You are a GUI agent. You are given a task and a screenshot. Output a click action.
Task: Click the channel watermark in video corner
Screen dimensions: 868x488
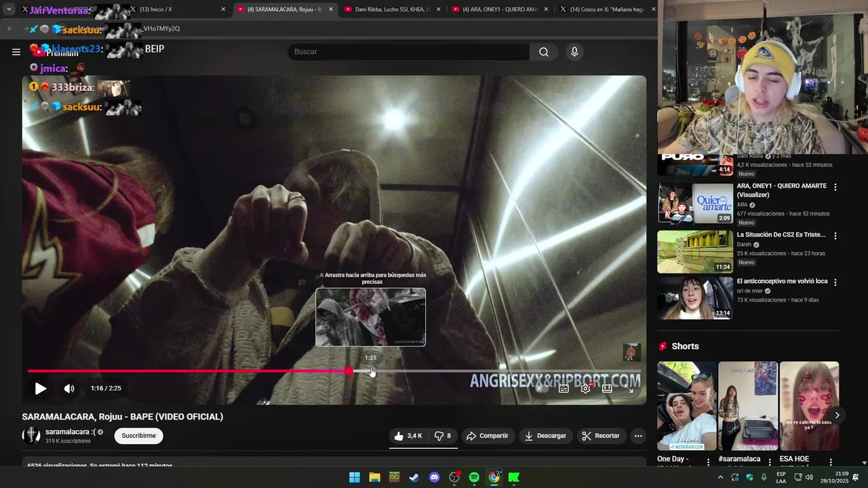click(631, 352)
